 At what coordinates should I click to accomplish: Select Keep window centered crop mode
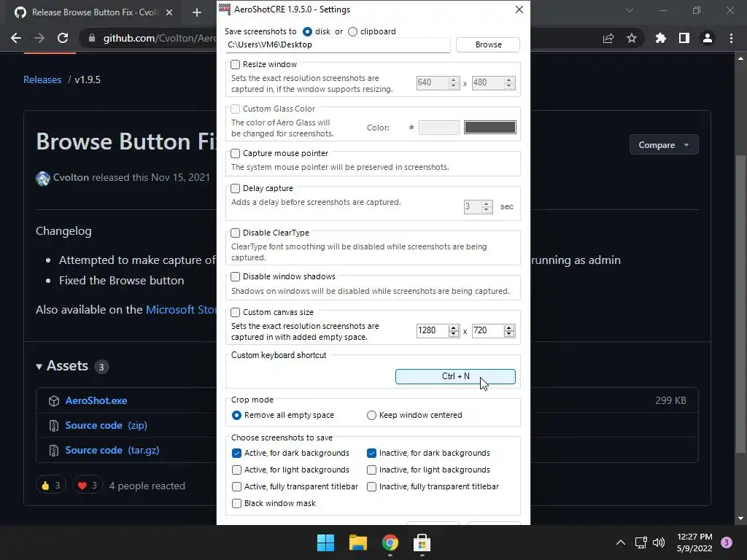tap(371, 415)
